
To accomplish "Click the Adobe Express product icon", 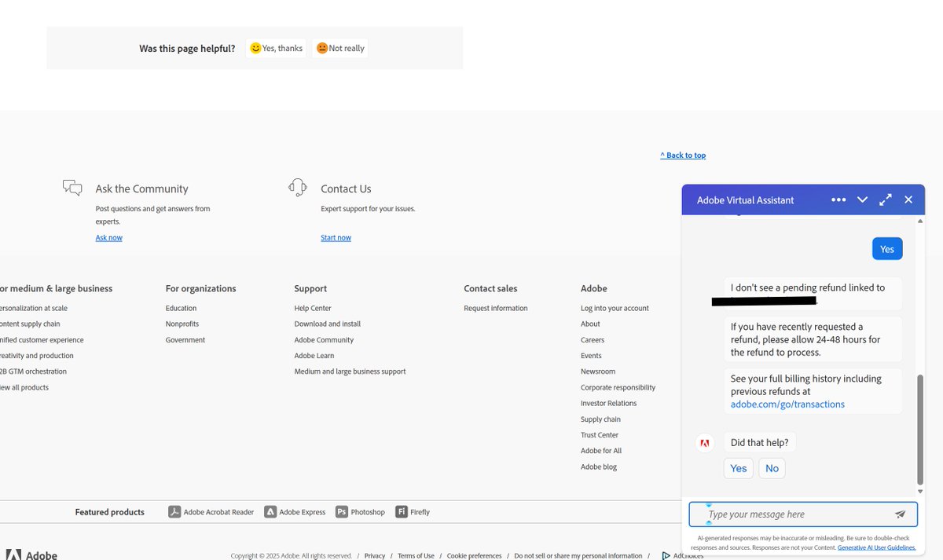I will click(x=270, y=512).
